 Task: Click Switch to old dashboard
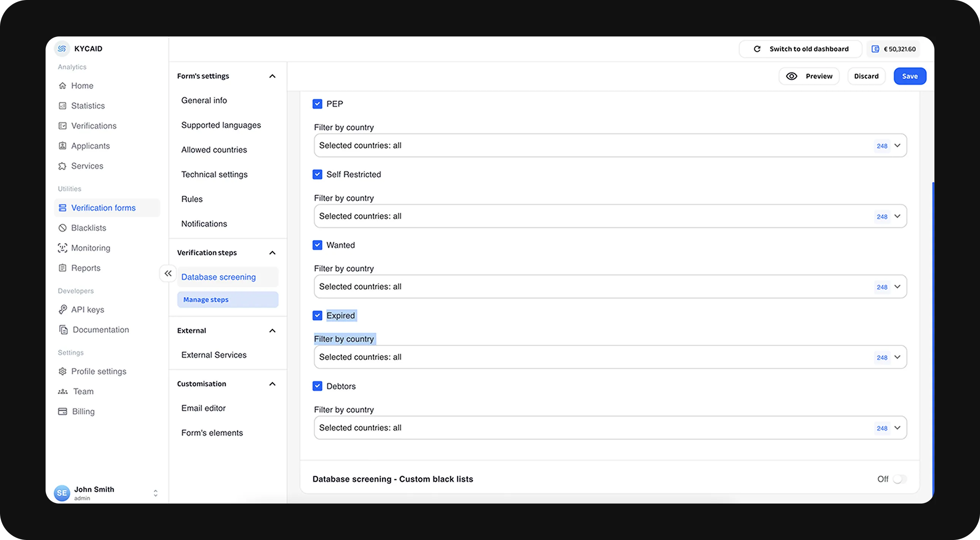pyautogui.click(x=800, y=49)
